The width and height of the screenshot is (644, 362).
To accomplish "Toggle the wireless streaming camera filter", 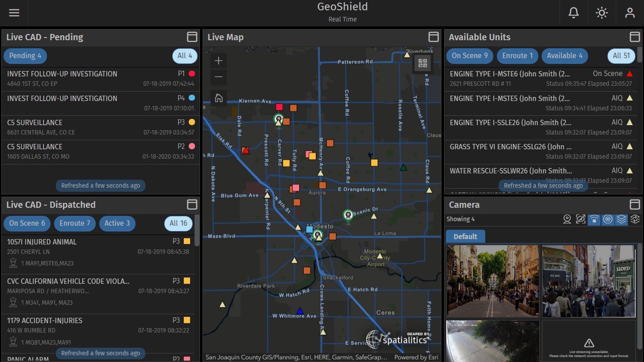I will tap(594, 219).
